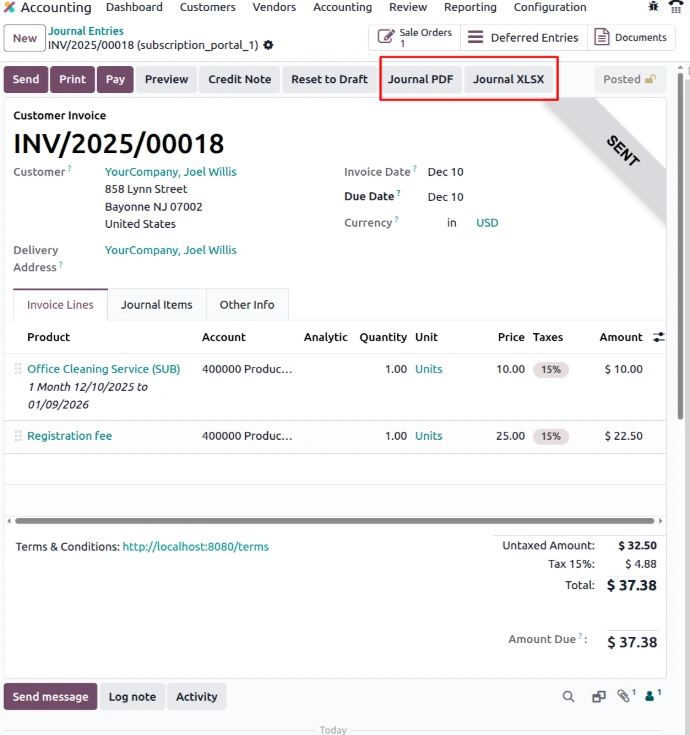Click the 15% tax tag on first line
The height and width of the screenshot is (735, 690).
pos(550,369)
